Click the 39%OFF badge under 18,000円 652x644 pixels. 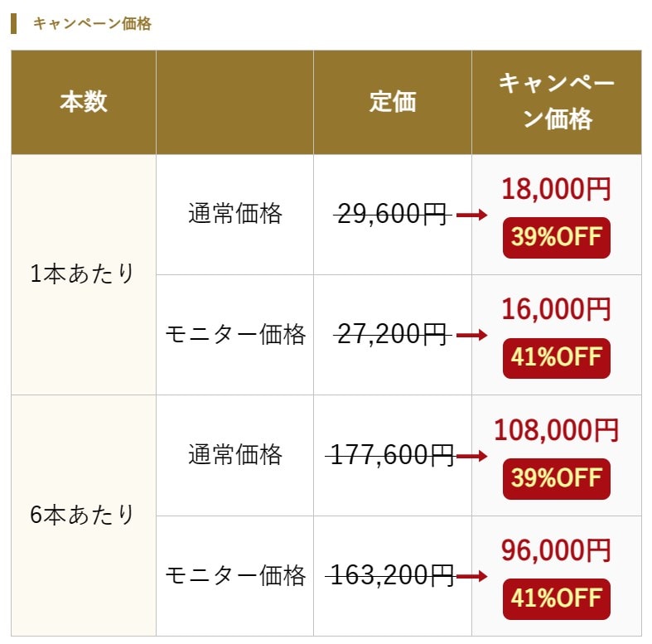557,238
